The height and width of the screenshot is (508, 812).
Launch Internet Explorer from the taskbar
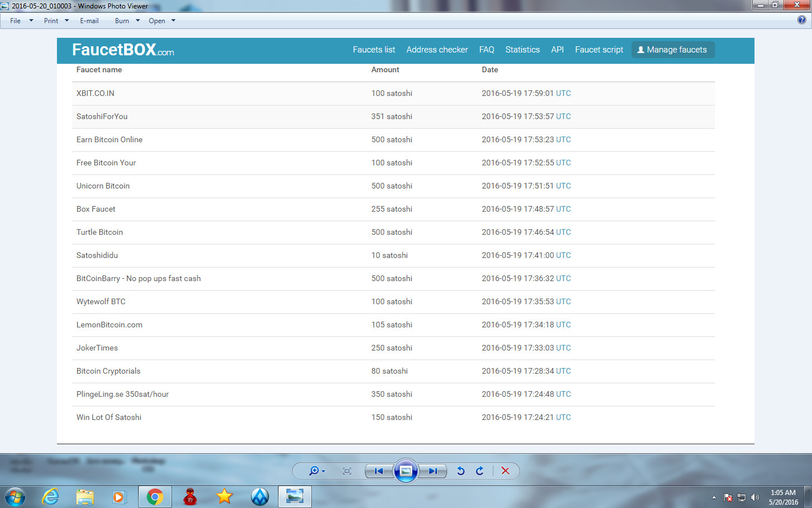pos(51,497)
